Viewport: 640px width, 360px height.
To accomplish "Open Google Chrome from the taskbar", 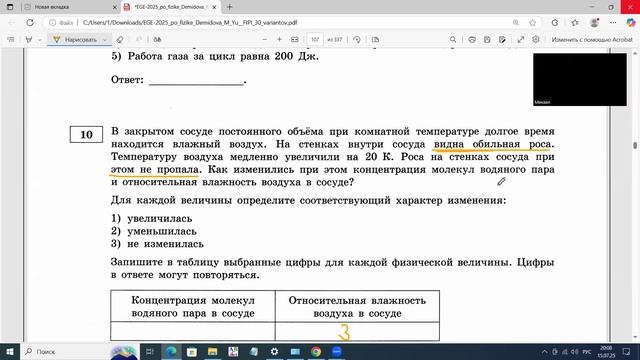I will tap(316, 351).
